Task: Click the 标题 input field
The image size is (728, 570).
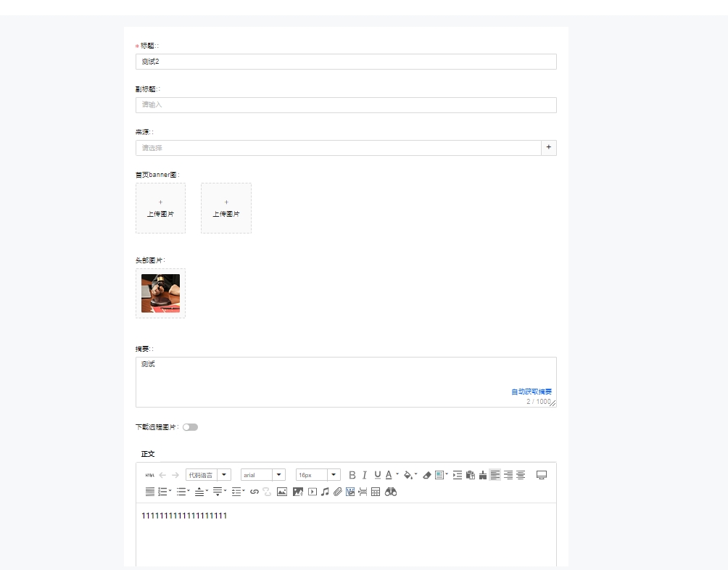Action: click(346, 62)
